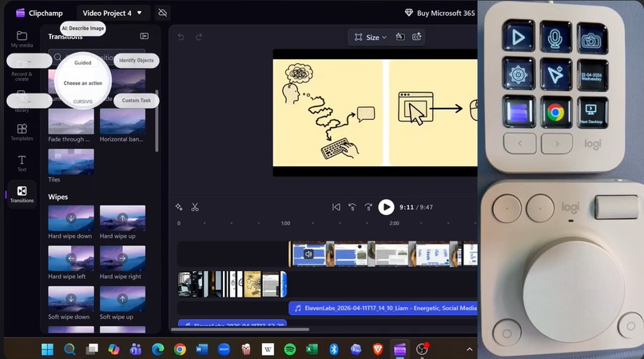Select the Hard wipe right transition
644x359 pixels.
coord(122,259)
